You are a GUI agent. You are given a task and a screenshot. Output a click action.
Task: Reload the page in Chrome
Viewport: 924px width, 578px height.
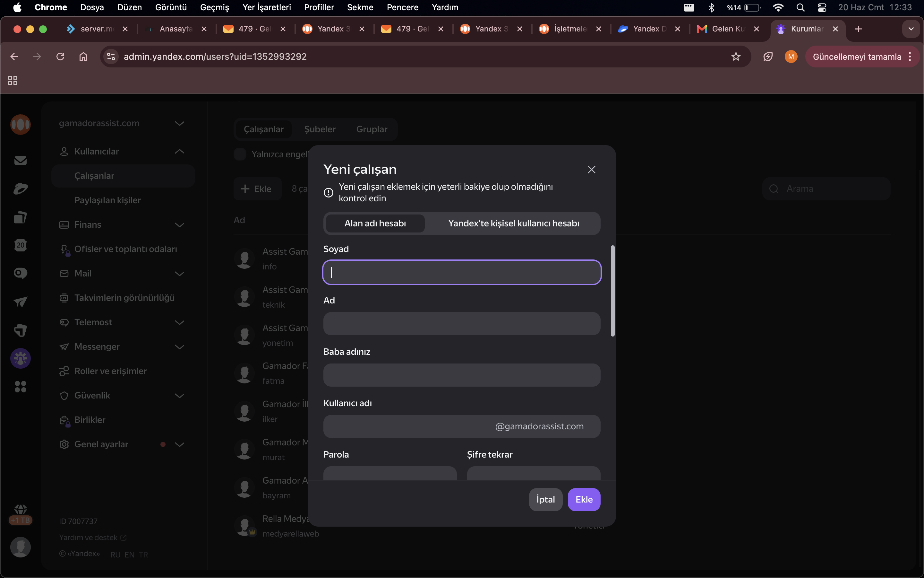[x=60, y=57]
